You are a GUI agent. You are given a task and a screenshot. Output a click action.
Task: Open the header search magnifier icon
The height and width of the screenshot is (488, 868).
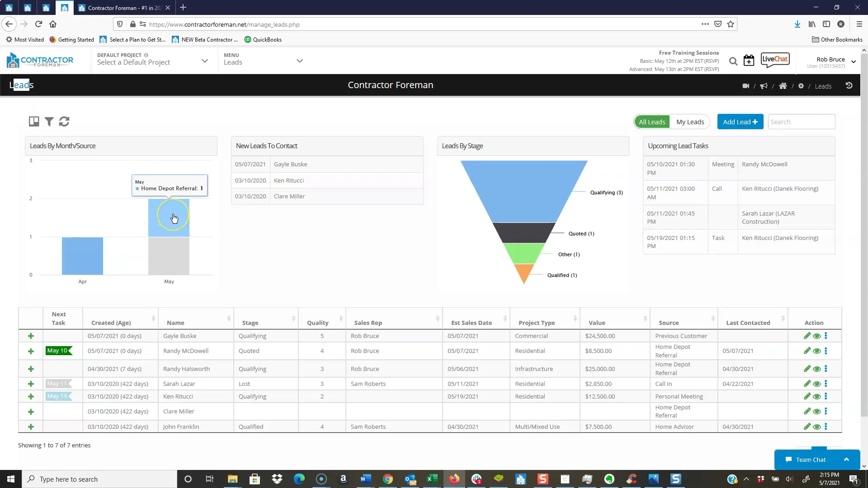coord(733,61)
